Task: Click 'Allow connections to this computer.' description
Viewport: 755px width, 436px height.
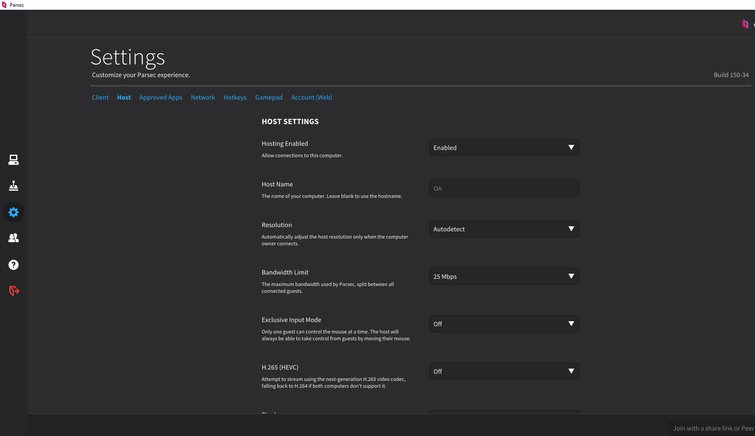Action: click(302, 156)
